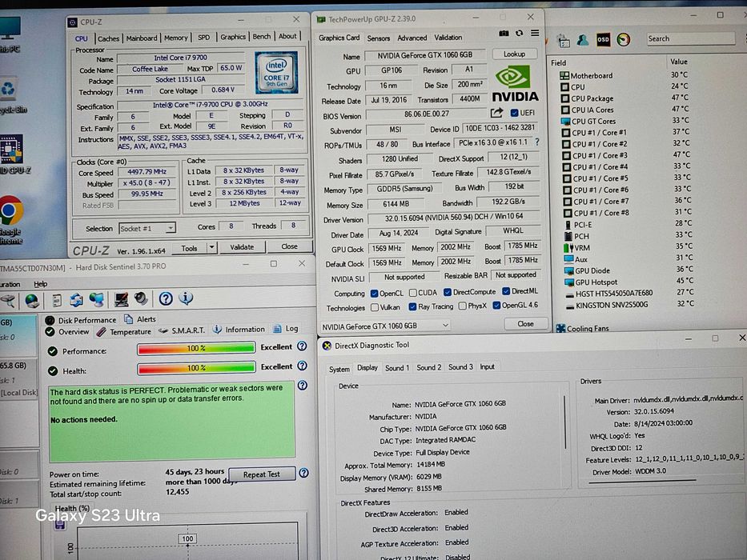Click help icon next to Performance Excellent
747x560 pixels.
click(x=302, y=346)
